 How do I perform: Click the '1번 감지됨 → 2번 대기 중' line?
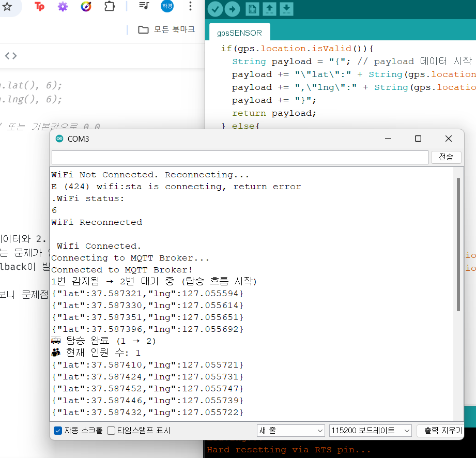tap(154, 281)
